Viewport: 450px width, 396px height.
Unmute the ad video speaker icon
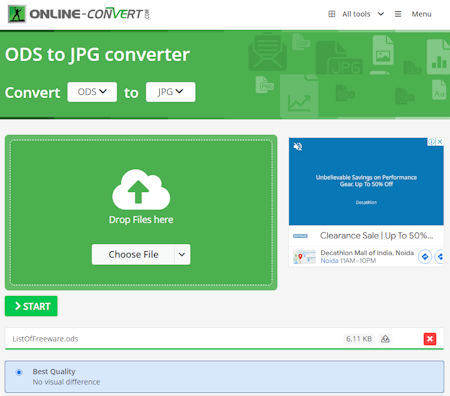298,146
